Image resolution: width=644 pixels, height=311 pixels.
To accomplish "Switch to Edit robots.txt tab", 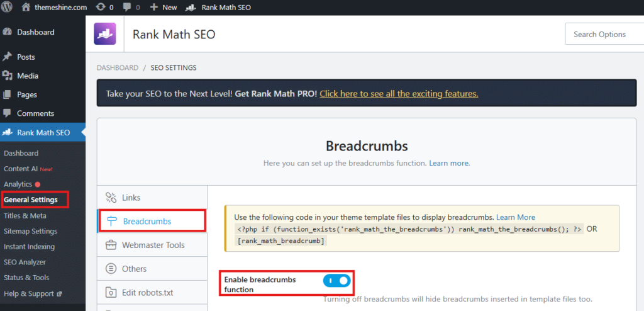I will click(152, 293).
